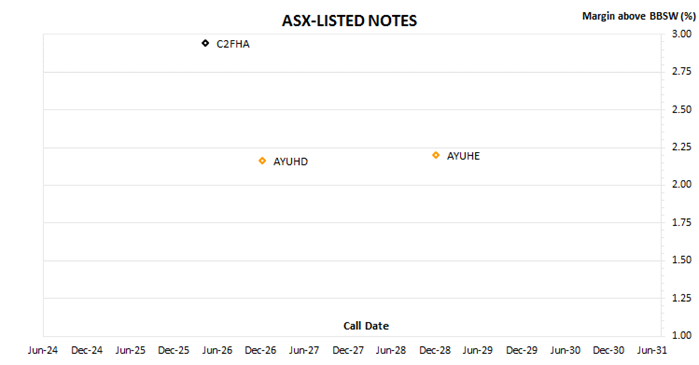Select the AYUHD orange diamond marker
This screenshot has width=699, height=365.
(262, 160)
